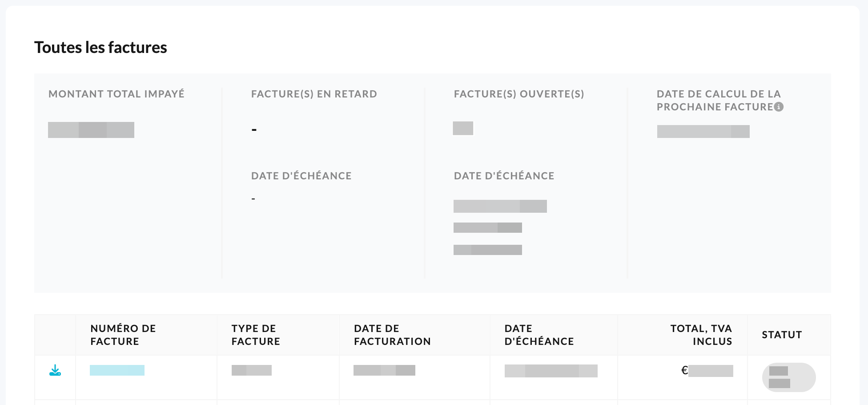Click the invoice status badge
This screenshot has width=868, height=405.
pyautogui.click(x=789, y=377)
